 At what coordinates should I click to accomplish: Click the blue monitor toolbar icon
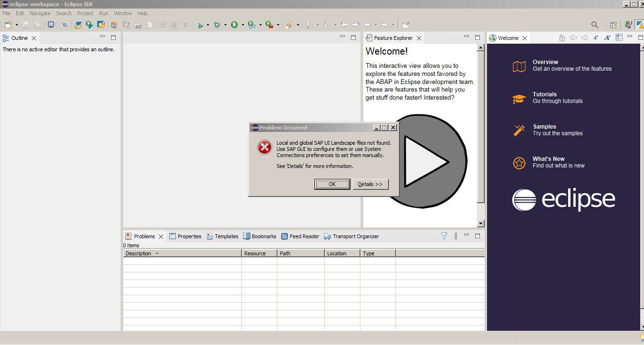point(51,25)
